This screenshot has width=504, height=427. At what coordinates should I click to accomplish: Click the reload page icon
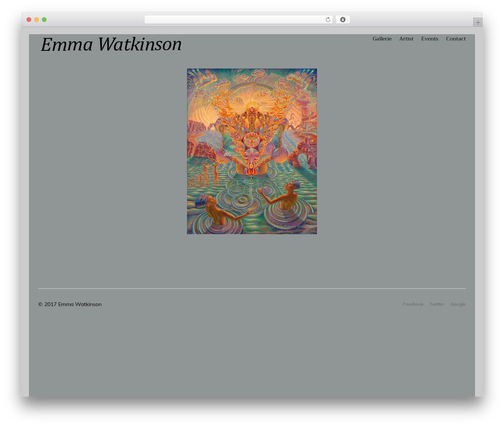(x=328, y=20)
